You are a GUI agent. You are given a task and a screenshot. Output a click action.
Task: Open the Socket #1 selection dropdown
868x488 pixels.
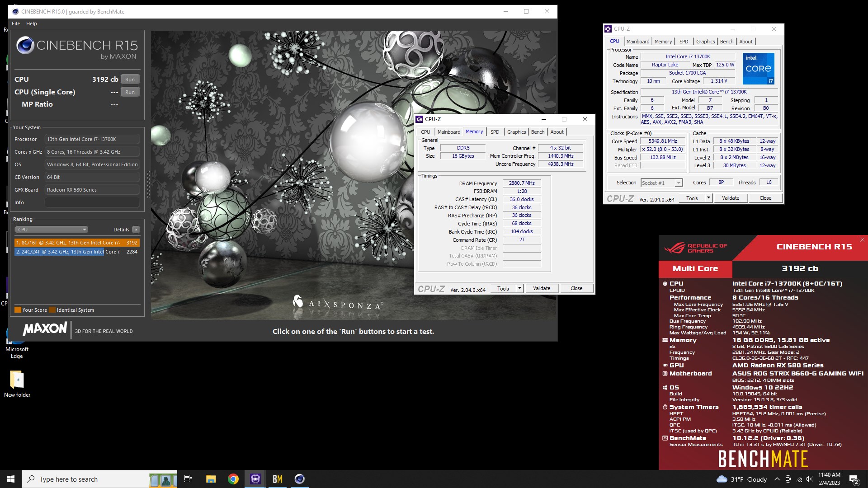[661, 183]
